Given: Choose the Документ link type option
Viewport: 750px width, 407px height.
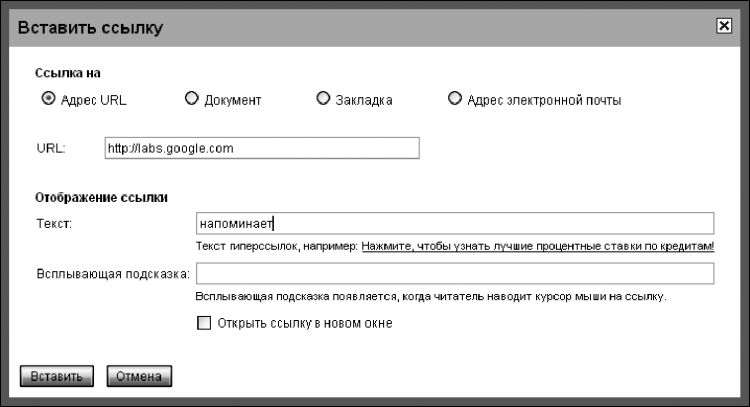Looking at the screenshot, I should click(x=191, y=99).
